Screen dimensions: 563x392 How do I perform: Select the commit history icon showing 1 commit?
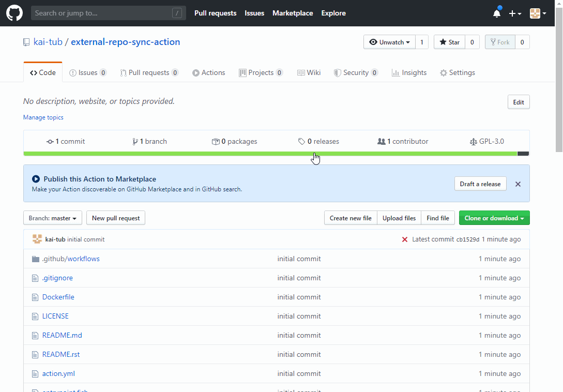tap(50, 141)
